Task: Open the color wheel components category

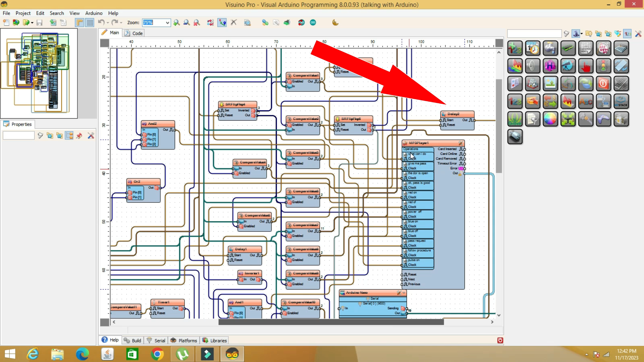Action: point(550,119)
